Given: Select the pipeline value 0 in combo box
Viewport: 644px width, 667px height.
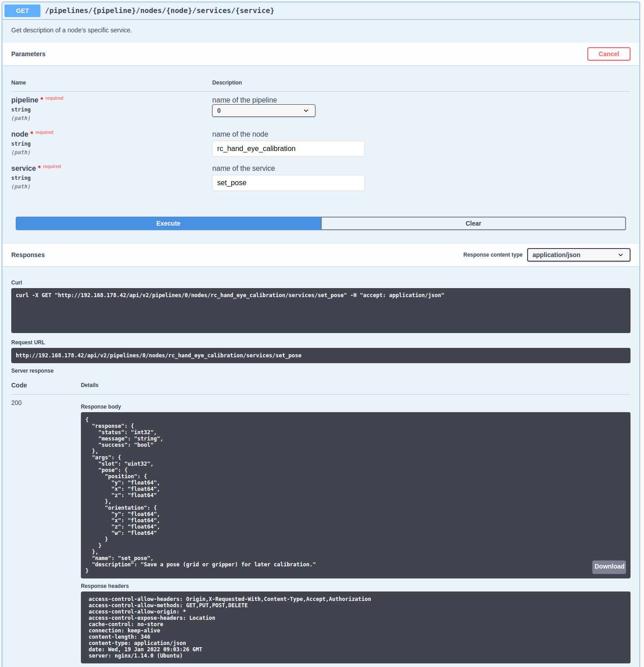Looking at the screenshot, I should tap(263, 111).
